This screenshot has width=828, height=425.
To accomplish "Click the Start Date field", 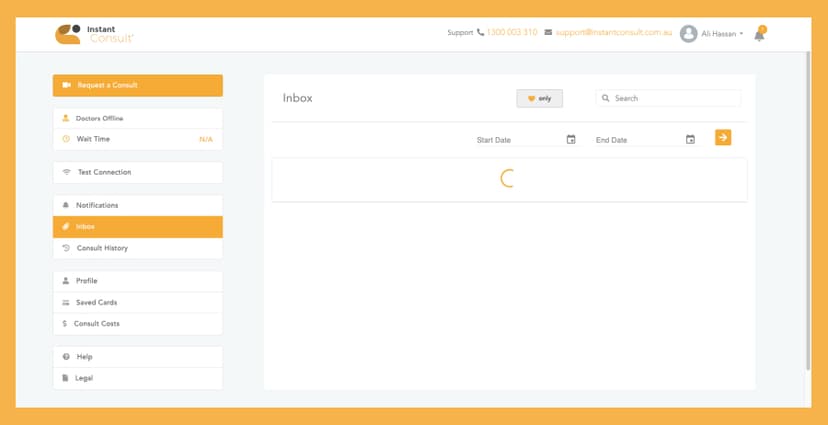I will (519, 140).
